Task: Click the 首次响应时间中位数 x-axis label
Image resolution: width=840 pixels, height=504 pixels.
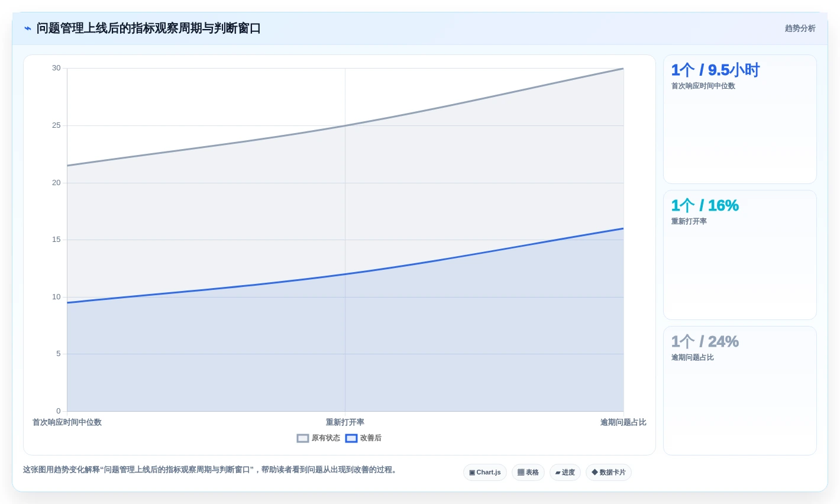Action: pos(67,422)
